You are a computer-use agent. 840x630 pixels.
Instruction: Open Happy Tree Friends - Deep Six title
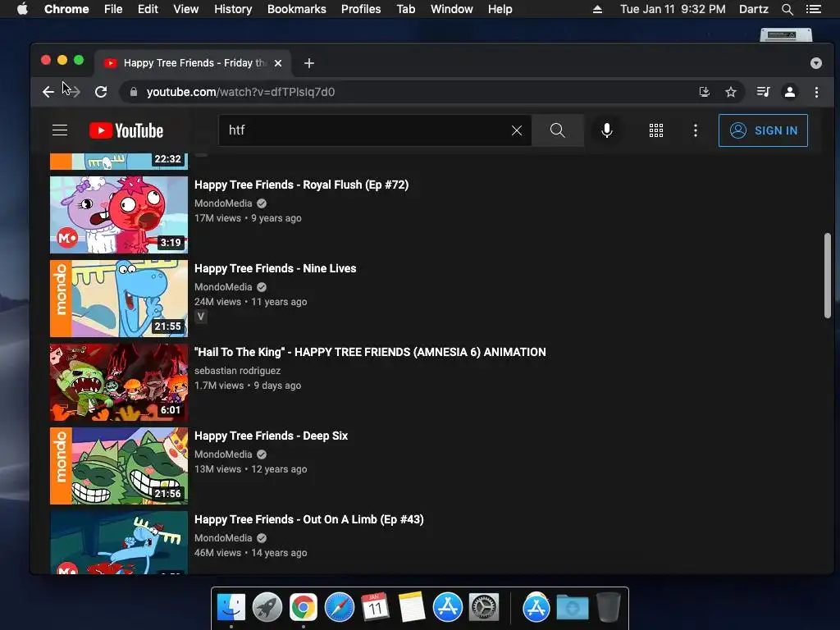(271, 436)
